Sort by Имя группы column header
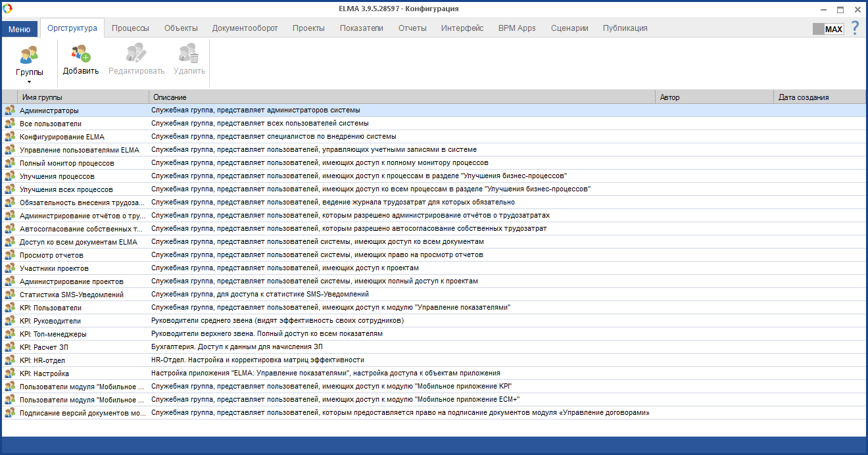The height and width of the screenshot is (455, 868). (x=84, y=97)
